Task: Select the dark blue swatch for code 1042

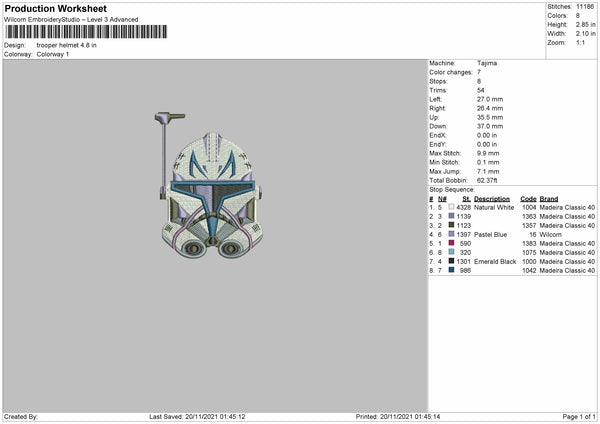Action: pyautogui.click(x=452, y=270)
